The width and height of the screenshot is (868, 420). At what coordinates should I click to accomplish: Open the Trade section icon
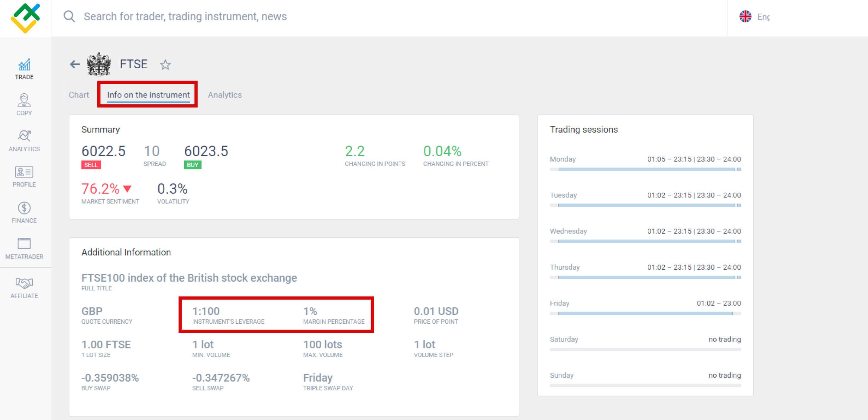tap(24, 65)
